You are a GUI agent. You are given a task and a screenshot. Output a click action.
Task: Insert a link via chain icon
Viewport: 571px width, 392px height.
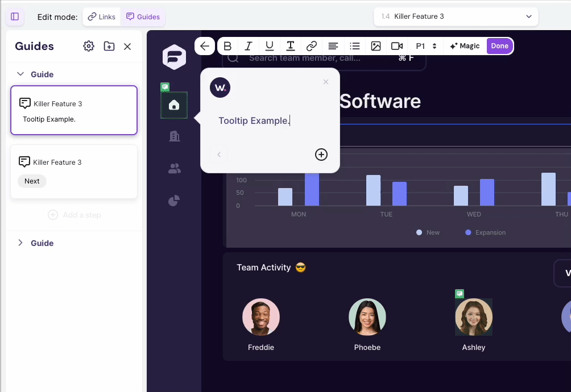pos(311,46)
